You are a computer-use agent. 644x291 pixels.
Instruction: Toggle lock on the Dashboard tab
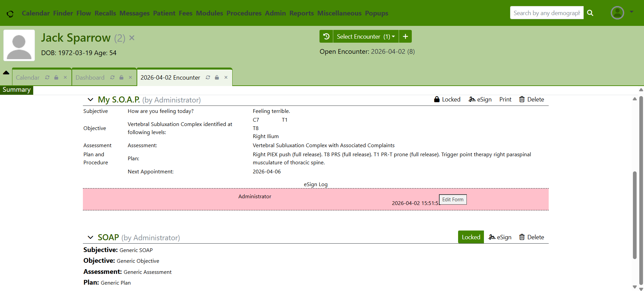[x=121, y=78]
